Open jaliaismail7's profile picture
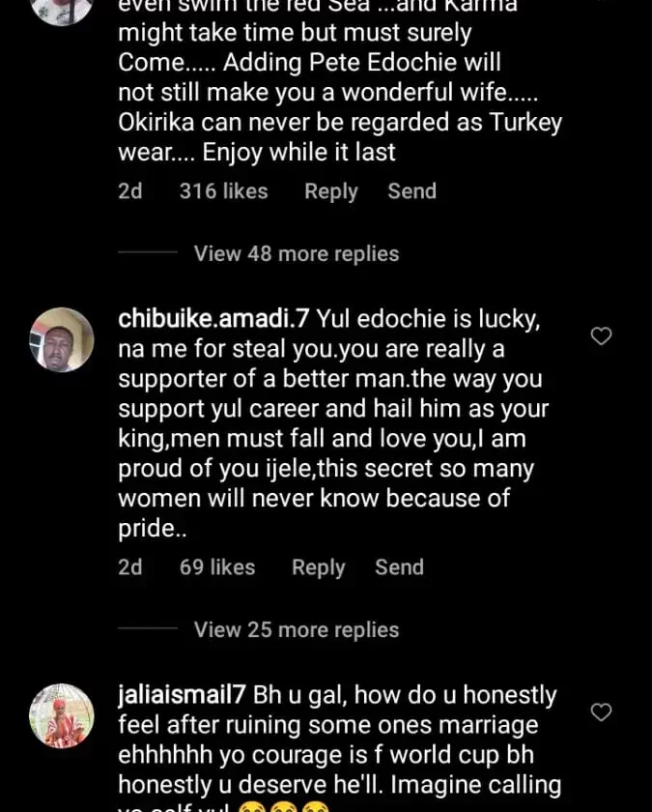The width and height of the screenshot is (652, 812). click(x=63, y=715)
